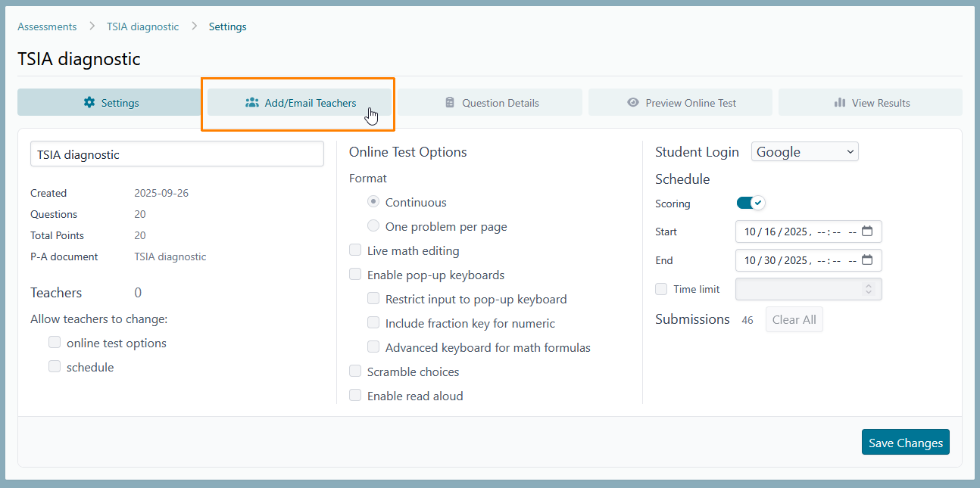Click the Save Changes button
This screenshot has width=980, height=488.
(905, 443)
